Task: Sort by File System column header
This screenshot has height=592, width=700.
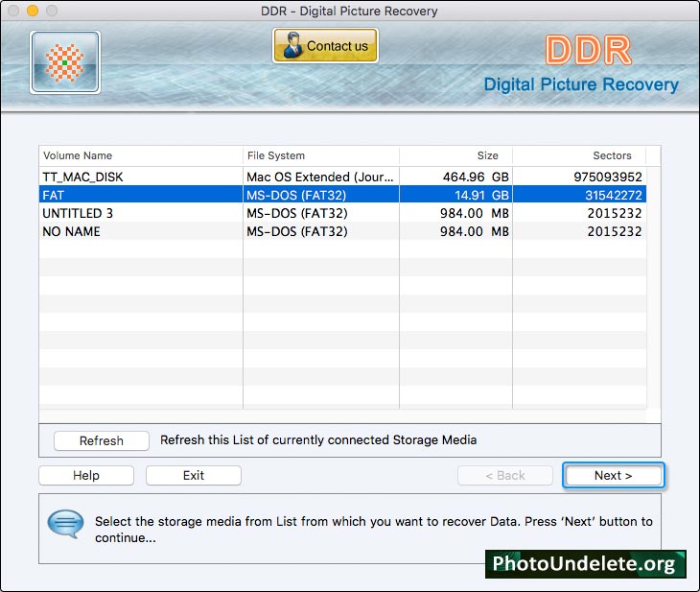Action: point(321,155)
